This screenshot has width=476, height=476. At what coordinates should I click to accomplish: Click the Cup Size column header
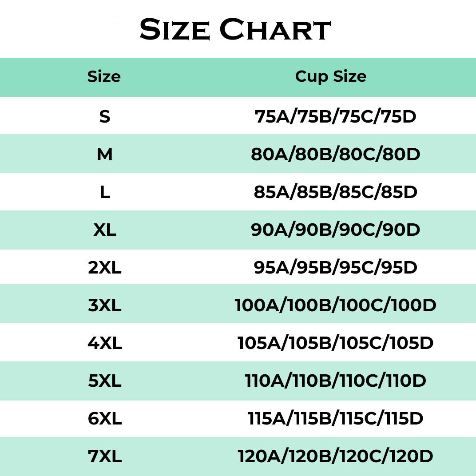[x=331, y=76]
